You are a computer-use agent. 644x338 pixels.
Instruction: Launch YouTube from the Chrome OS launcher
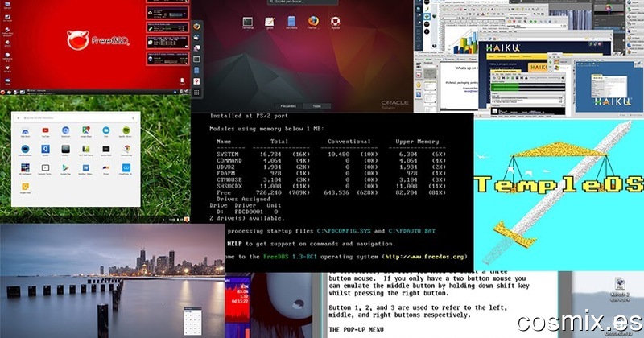[x=45, y=132]
